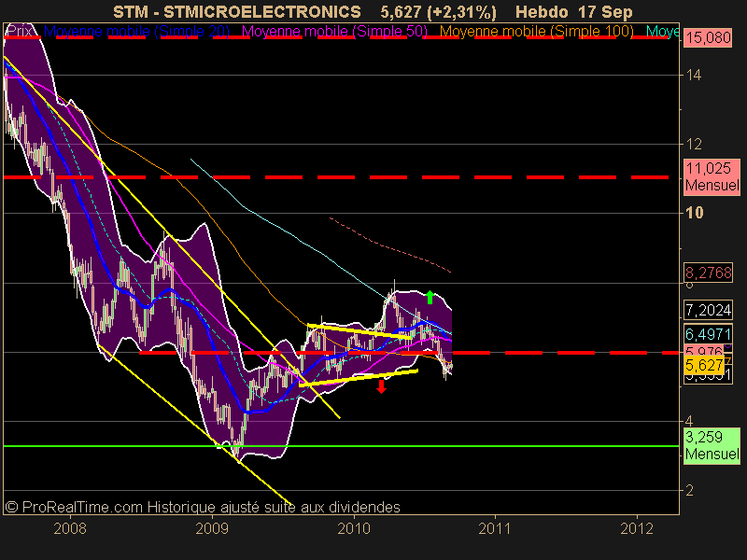Click the 12 price axis value
The image size is (747, 560).
(x=694, y=144)
